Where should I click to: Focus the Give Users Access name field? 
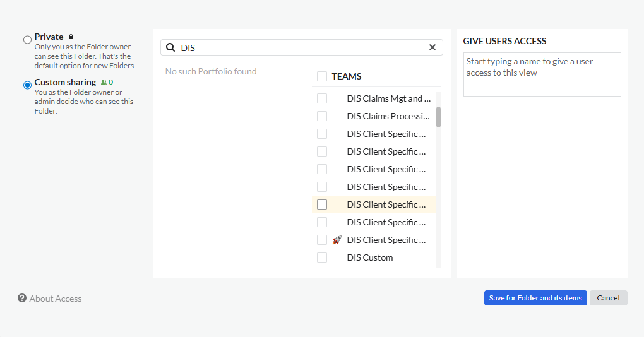point(542,74)
